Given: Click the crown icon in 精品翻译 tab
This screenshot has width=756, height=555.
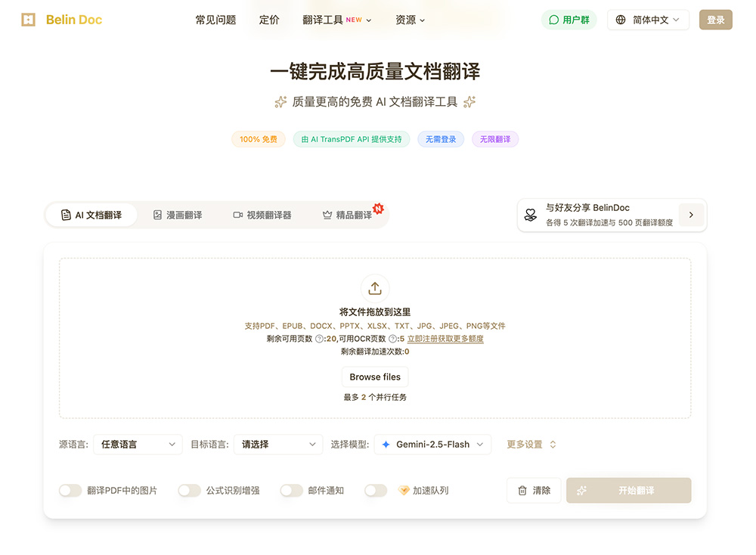Looking at the screenshot, I should coord(327,215).
